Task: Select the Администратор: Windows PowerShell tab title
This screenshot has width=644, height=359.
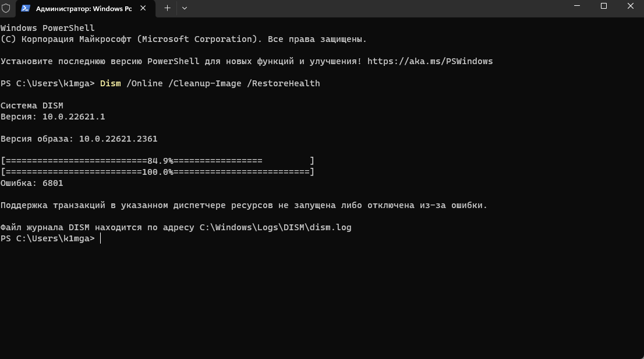Action: (84, 9)
